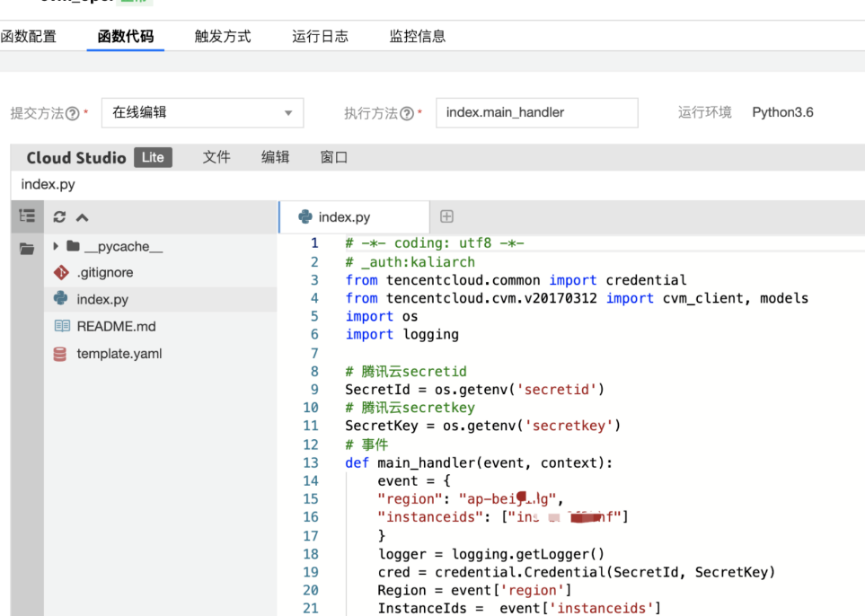Click the 'logger = logging.getLogger()' line
865x616 pixels.
coord(491,554)
